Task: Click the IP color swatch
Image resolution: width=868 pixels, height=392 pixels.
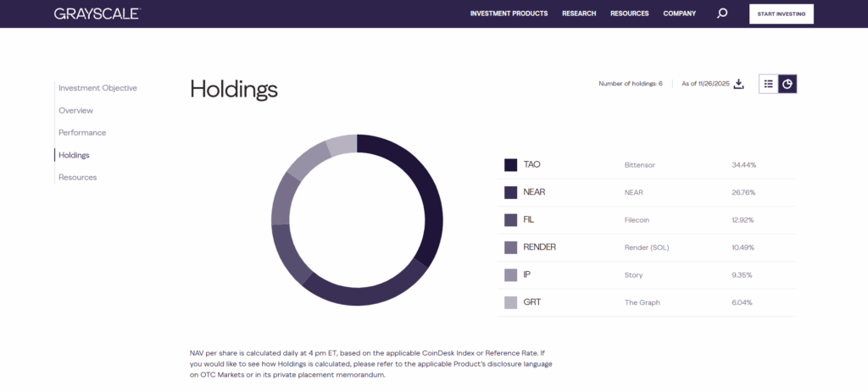Action: point(510,275)
